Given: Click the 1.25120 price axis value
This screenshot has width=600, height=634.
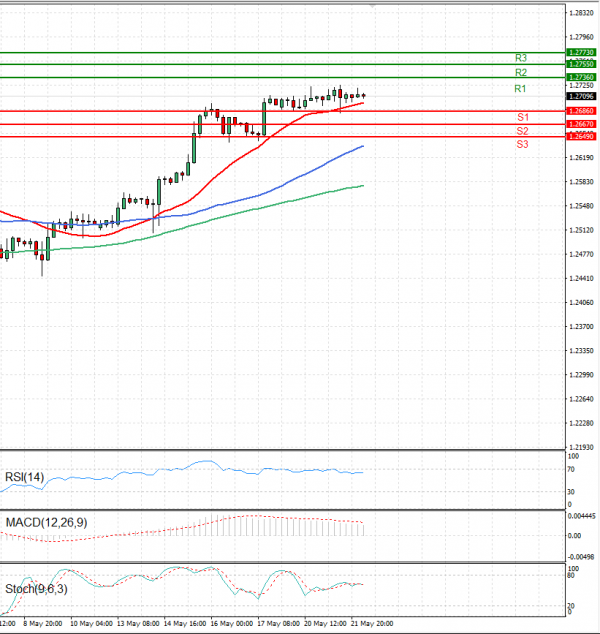Looking at the screenshot, I should point(581,230).
